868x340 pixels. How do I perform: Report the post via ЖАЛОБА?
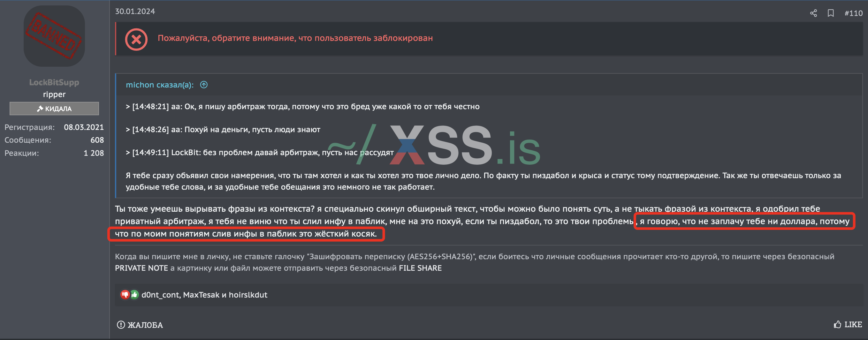click(x=140, y=325)
